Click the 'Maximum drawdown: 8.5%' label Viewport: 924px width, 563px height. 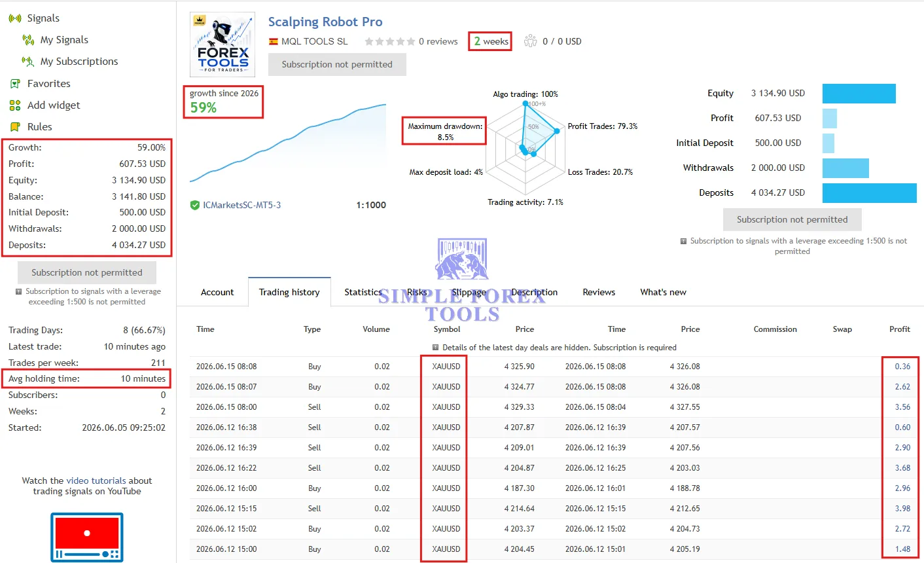click(x=445, y=132)
